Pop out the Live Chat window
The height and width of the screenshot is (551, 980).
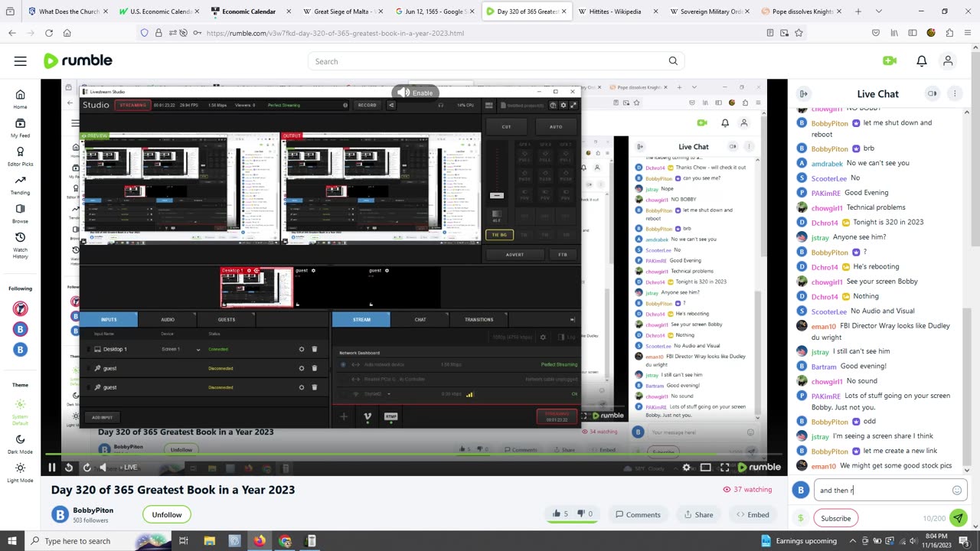(x=932, y=93)
